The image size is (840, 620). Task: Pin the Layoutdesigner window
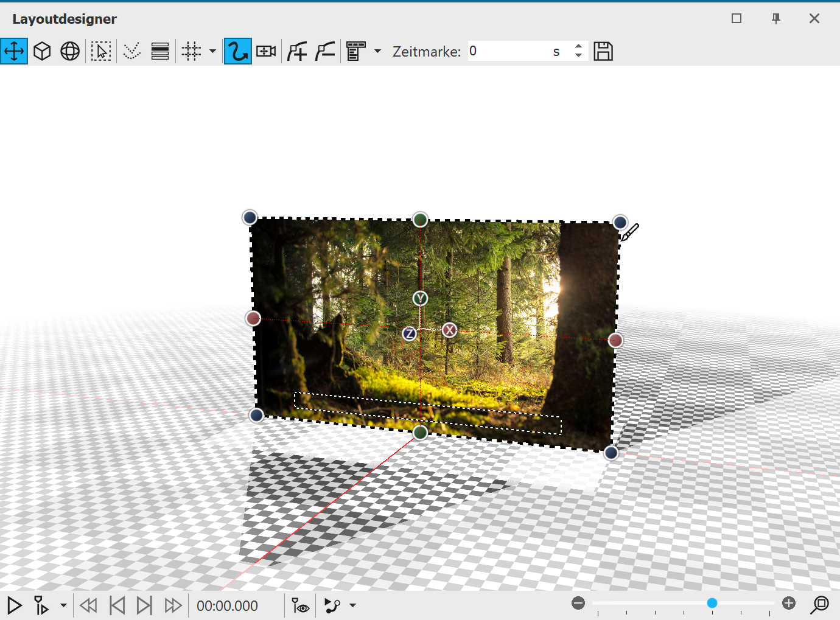tap(775, 18)
